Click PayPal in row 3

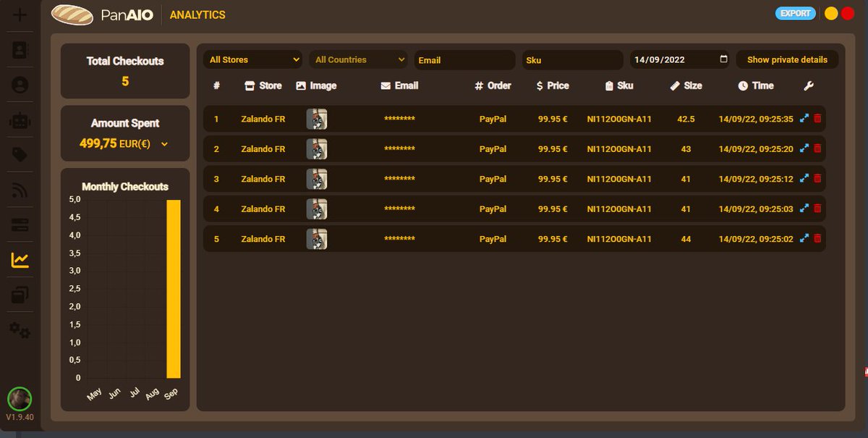pos(493,179)
